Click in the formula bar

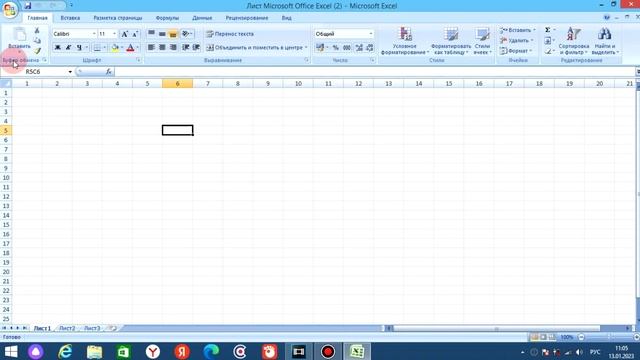(375, 71)
